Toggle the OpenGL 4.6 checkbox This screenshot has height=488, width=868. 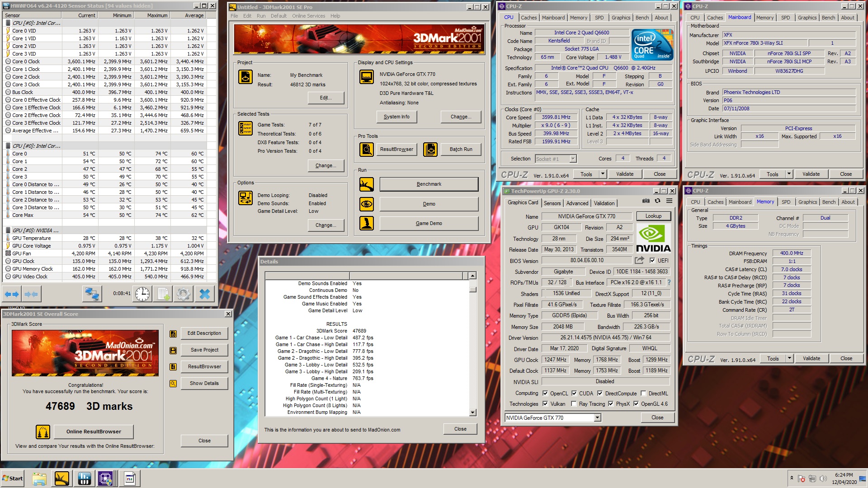pos(636,404)
